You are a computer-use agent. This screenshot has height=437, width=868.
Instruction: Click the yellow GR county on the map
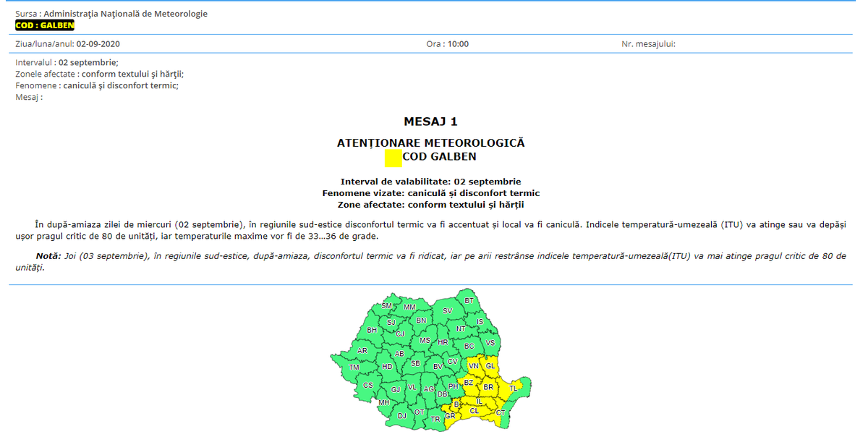[450, 416]
